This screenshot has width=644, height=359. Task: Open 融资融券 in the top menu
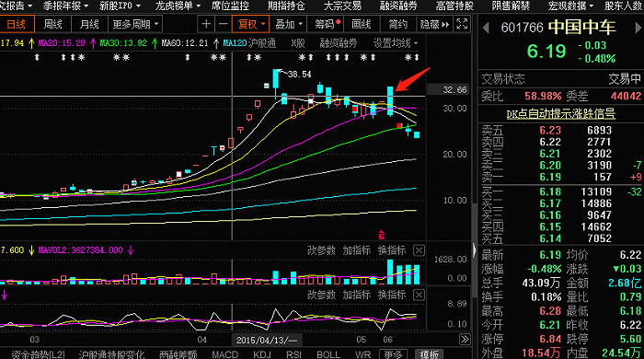[398, 6]
